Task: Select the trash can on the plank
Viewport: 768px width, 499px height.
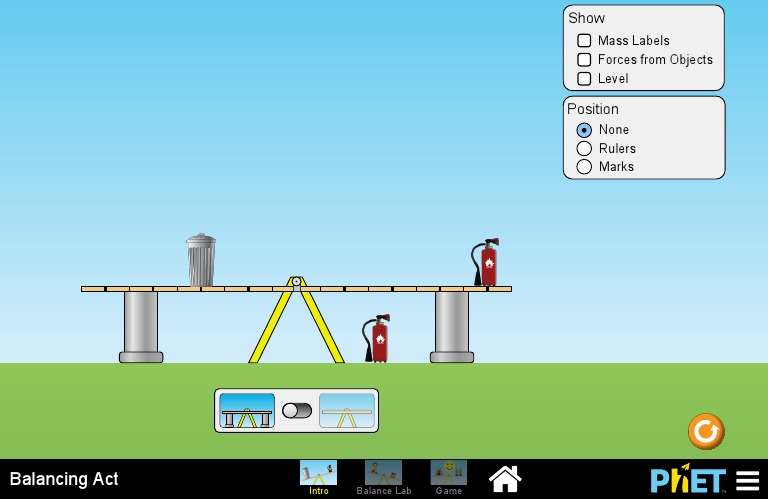Action: [x=201, y=260]
